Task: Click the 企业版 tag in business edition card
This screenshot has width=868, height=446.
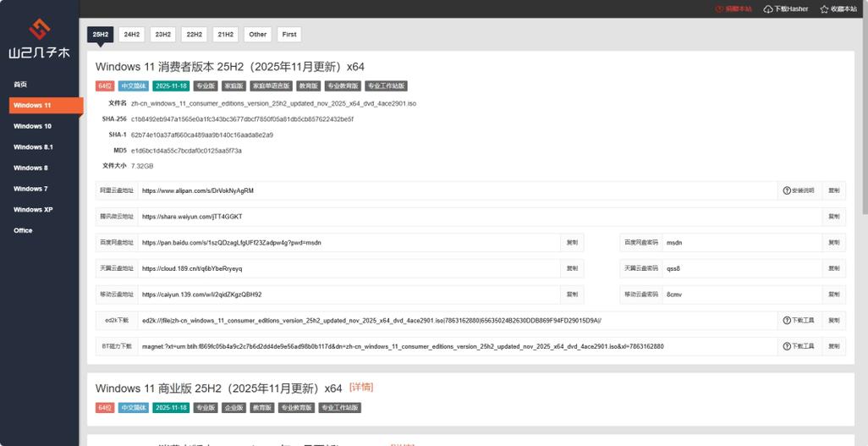Action: coord(233,408)
